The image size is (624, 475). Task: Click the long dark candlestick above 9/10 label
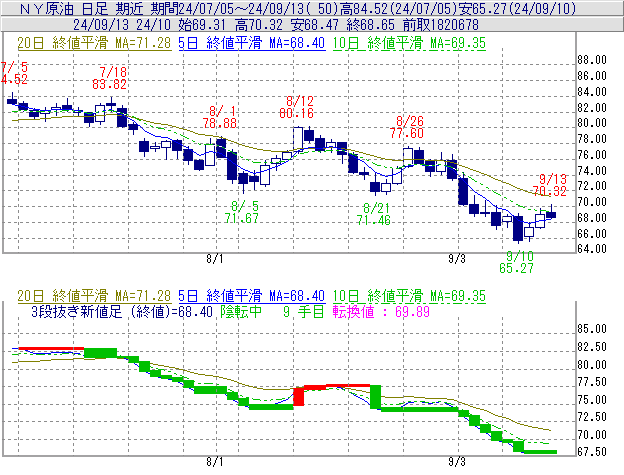[x=518, y=228]
